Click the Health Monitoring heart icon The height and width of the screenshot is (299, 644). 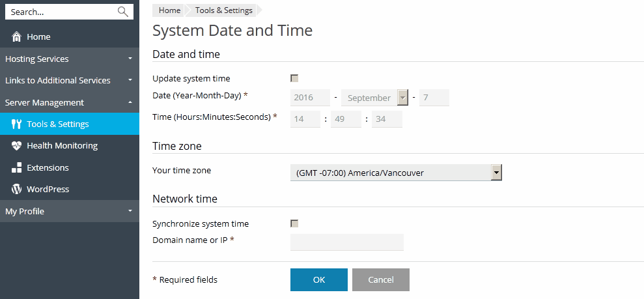[16, 146]
